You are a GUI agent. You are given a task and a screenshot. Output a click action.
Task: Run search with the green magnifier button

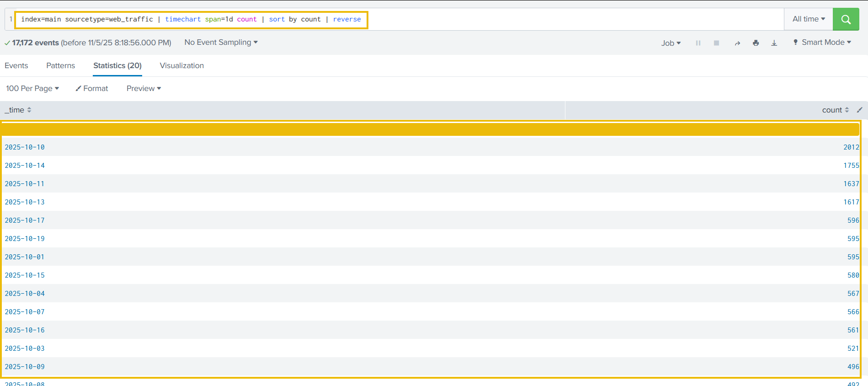point(846,19)
